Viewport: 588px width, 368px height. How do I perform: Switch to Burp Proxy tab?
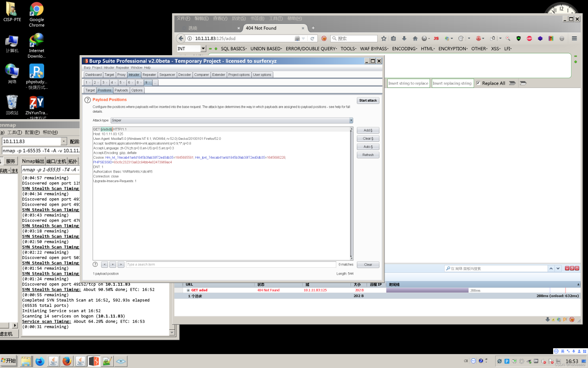(121, 75)
